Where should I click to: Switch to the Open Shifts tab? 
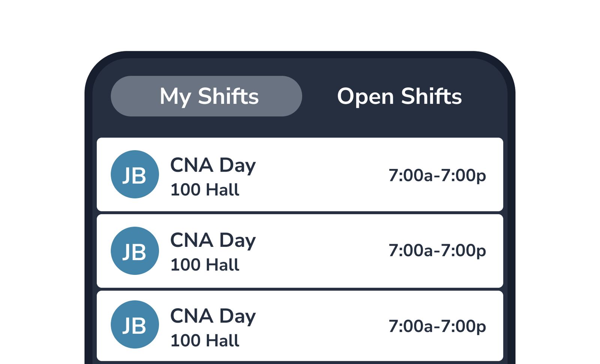click(x=399, y=97)
